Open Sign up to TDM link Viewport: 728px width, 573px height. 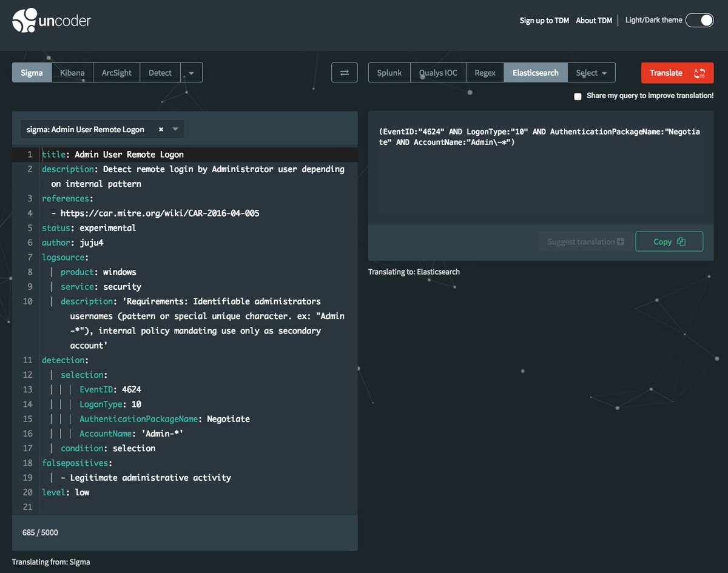pyautogui.click(x=544, y=21)
